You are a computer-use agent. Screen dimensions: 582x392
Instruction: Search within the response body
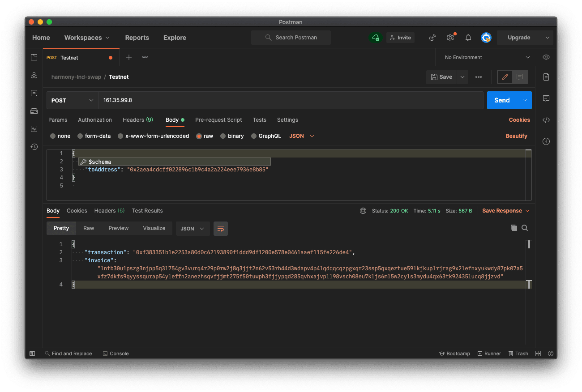click(525, 228)
